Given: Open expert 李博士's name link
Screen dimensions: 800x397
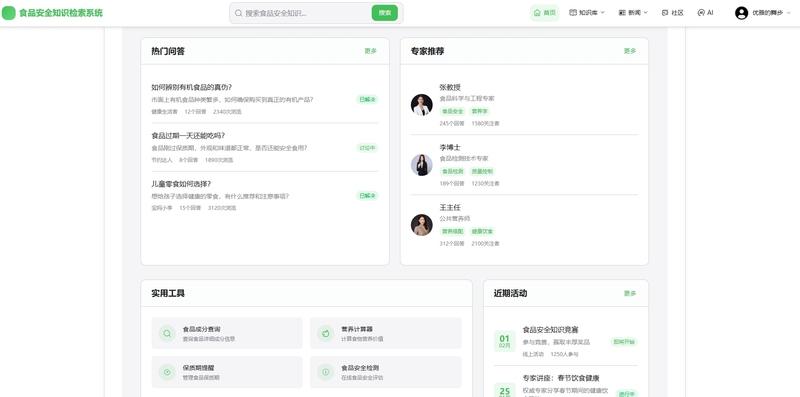Looking at the screenshot, I should click(x=450, y=147).
